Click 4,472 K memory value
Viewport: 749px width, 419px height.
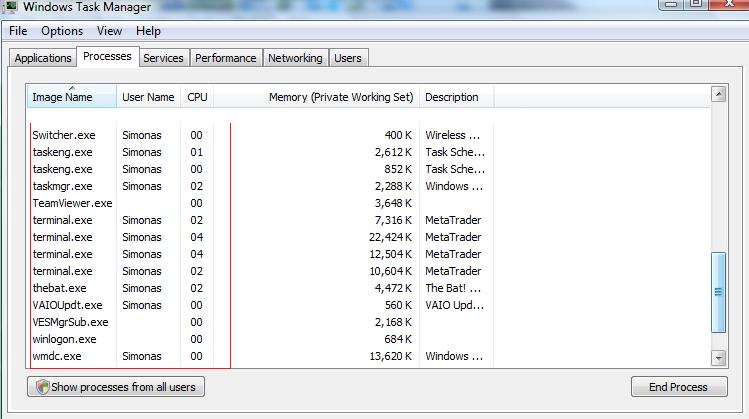coord(393,288)
